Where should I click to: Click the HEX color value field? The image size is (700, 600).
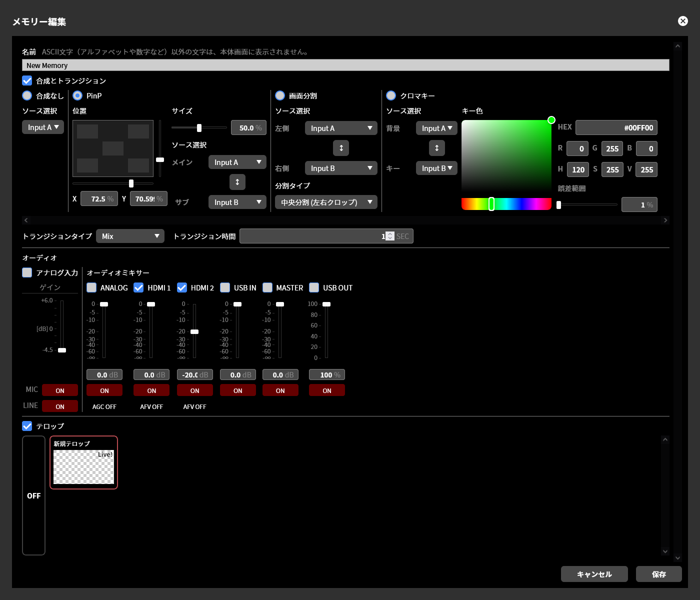pyautogui.click(x=616, y=127)
